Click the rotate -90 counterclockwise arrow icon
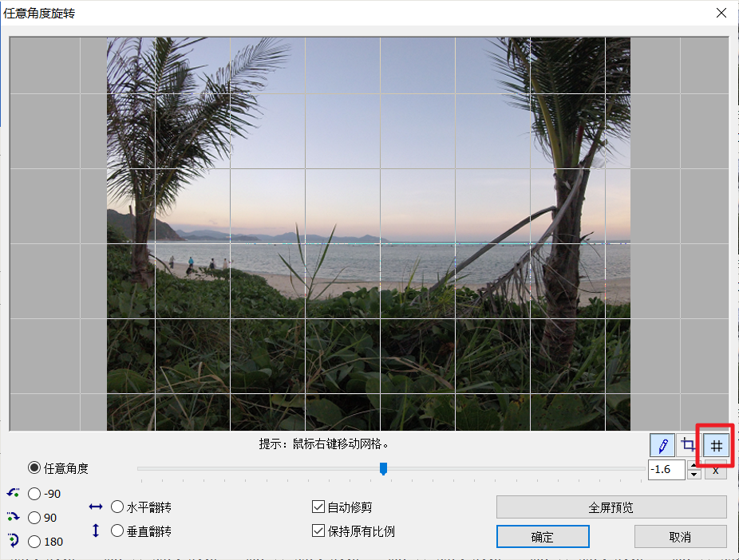This screenshot has height=560, width=739. click(14, 494)
